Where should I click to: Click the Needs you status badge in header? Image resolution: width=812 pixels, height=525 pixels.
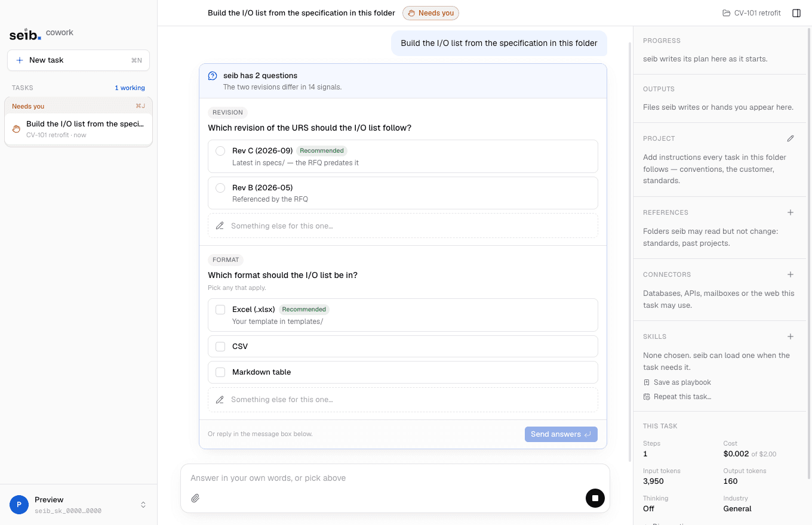pyautogui.click(x=430, y=13)
